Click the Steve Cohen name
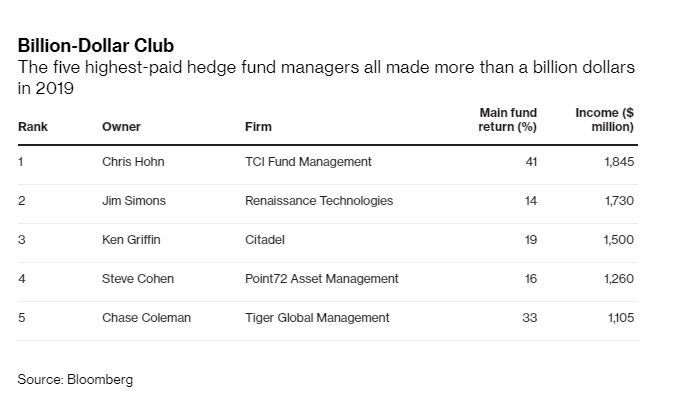Viewport: 695px width, 398px height. coord(138,279)
